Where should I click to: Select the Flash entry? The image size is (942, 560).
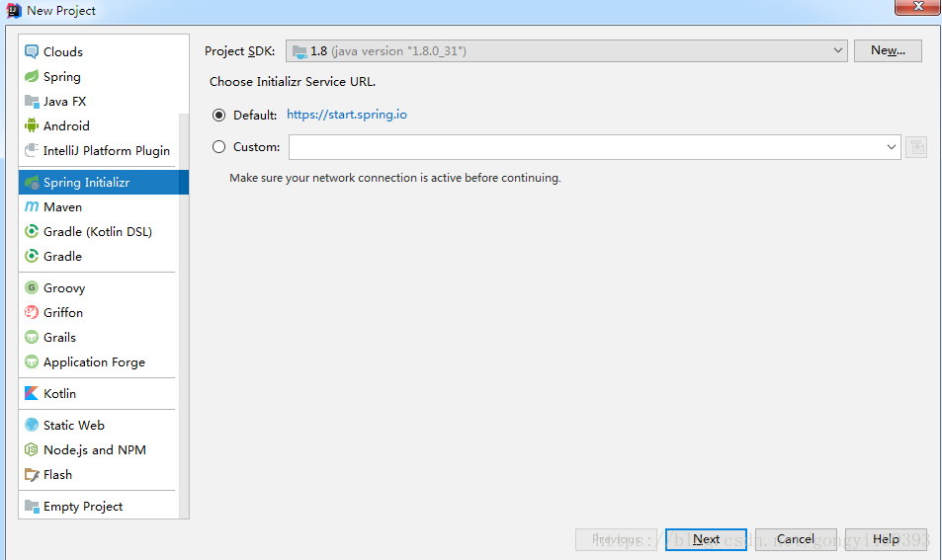[99, 474]
